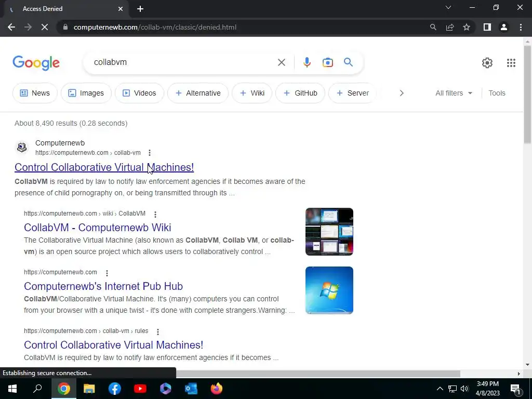Click the collabvm search input field
The width and height of the screenshot is (532, 399).
click(x=183, y=62)
